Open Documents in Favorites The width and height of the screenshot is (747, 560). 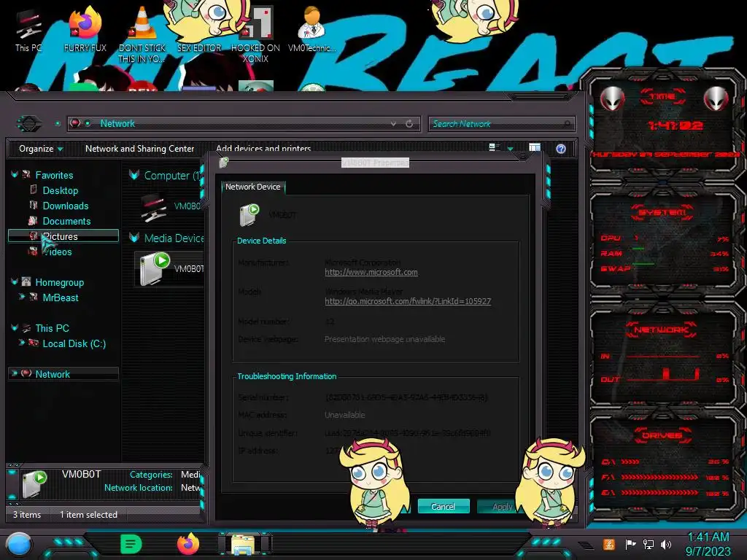66,221
